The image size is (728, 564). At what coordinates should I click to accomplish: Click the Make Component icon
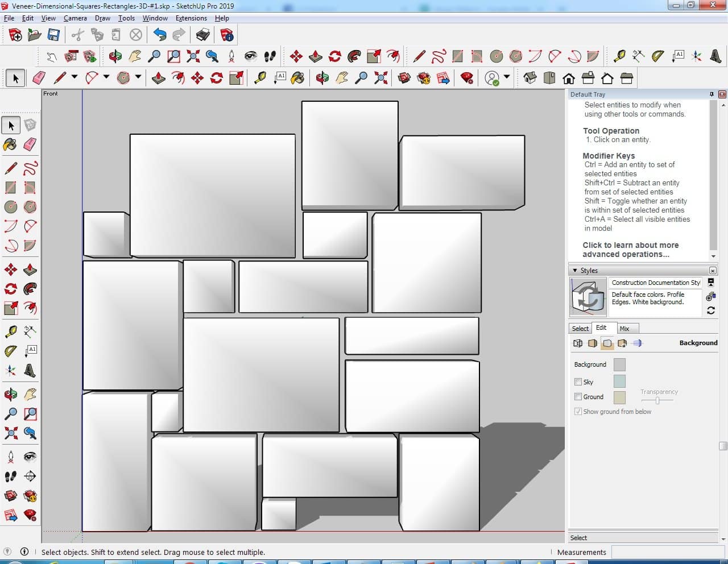(30, 125)
